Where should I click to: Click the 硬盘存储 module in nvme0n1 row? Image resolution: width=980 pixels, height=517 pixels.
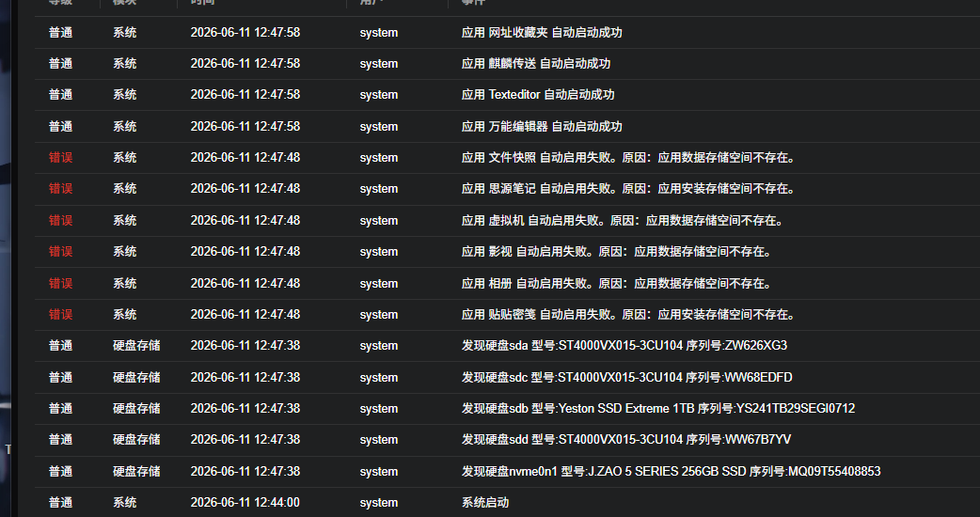pos(136,472)
